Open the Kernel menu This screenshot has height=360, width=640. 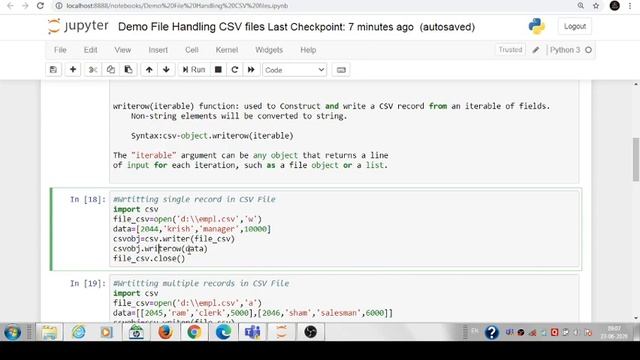pos(227,50)
